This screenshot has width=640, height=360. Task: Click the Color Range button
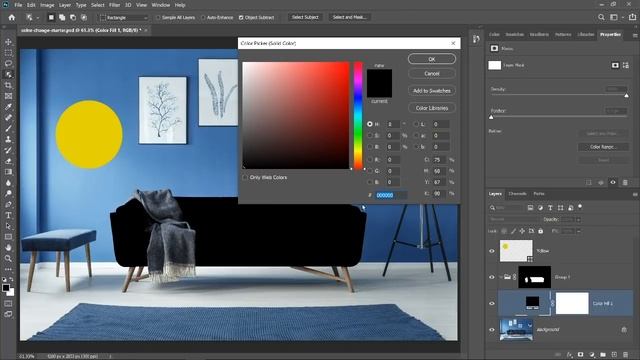pyautogui.click(x=603, y=147)
